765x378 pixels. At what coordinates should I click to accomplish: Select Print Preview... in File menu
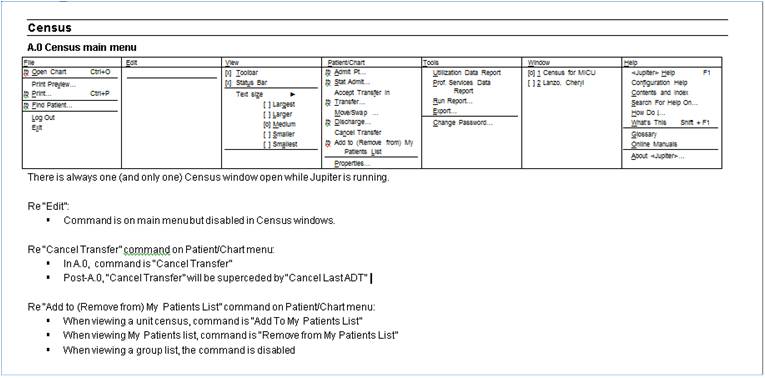point(54,84)
